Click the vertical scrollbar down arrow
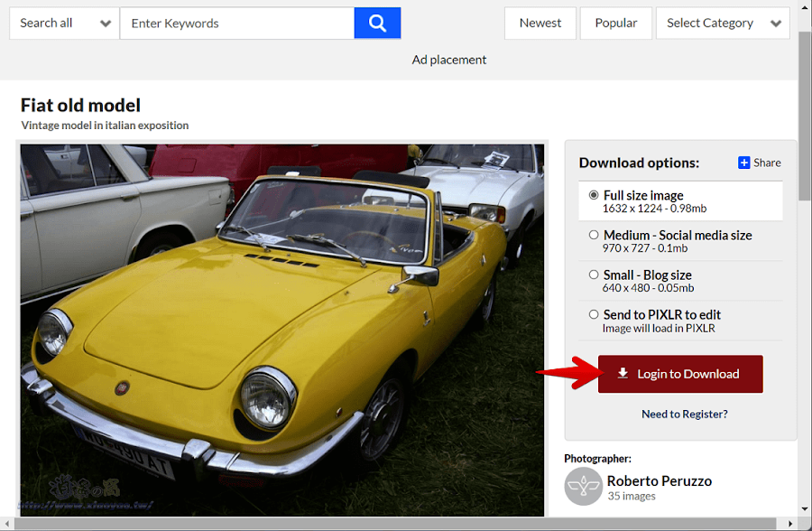Image resolution: width=812 pixels, height=531 pixels. click(x=804, y=508)
